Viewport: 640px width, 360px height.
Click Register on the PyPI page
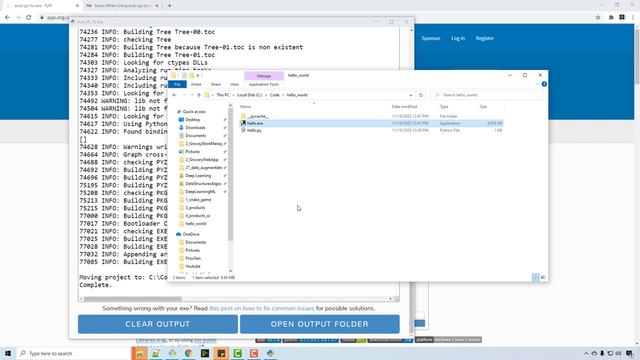click(484, 38)
